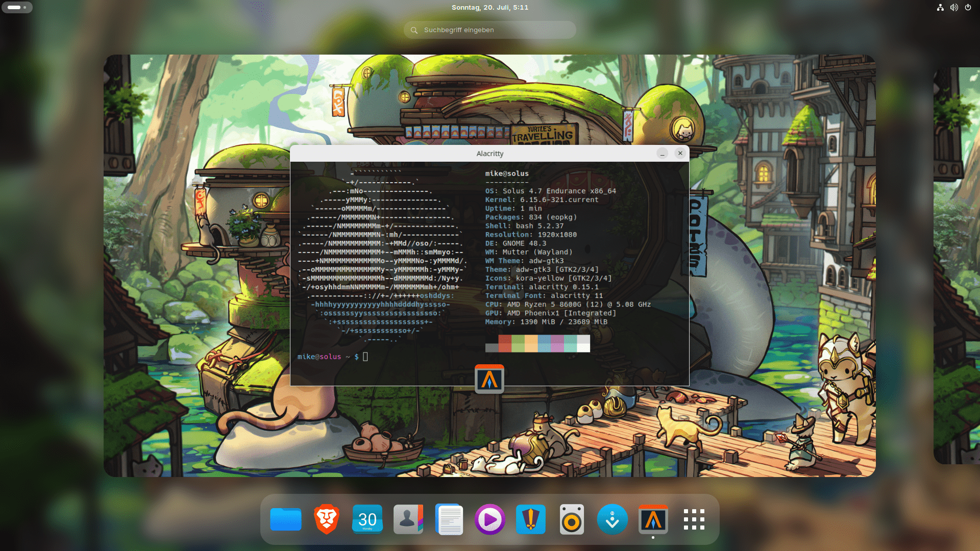Click the red swatch in the neofetch palette
This screenshot has height=551, width=980.
(505, 343)
